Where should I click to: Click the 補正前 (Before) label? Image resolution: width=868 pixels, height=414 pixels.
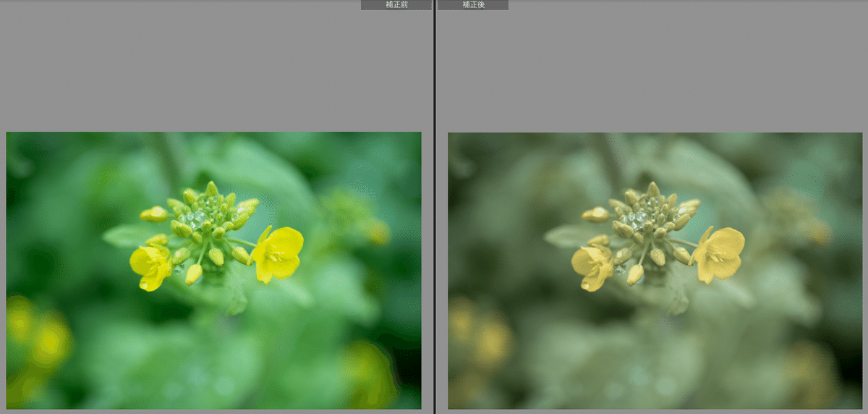click(396, 5)
